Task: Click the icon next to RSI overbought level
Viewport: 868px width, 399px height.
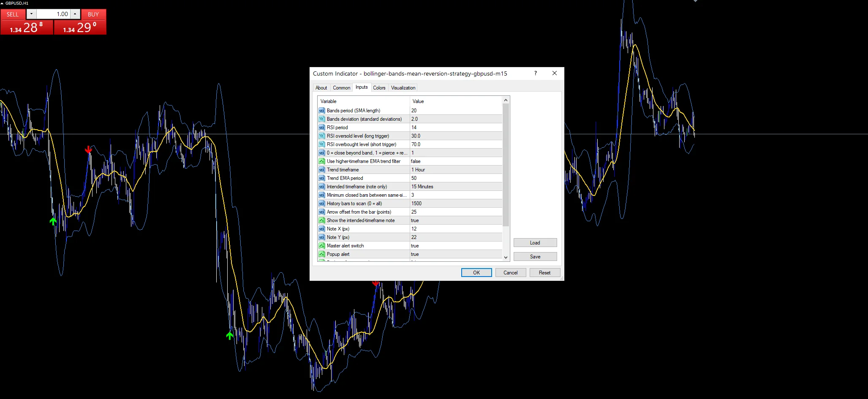Action: [321, 144]
